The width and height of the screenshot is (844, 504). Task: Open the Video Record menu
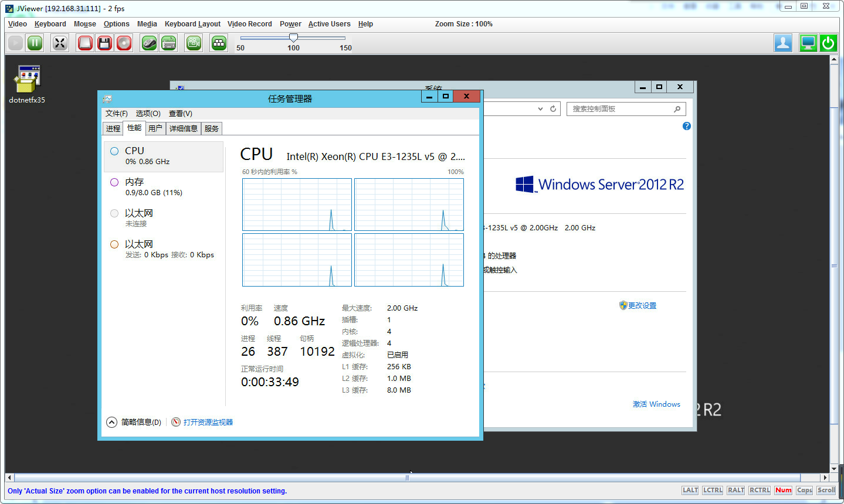[x=249, y=24]
